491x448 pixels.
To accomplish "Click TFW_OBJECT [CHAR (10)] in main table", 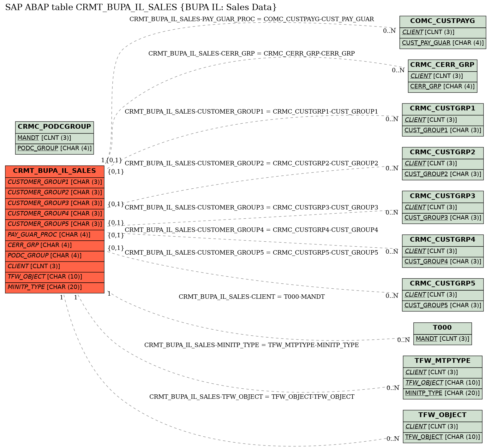I will [55, 277].
